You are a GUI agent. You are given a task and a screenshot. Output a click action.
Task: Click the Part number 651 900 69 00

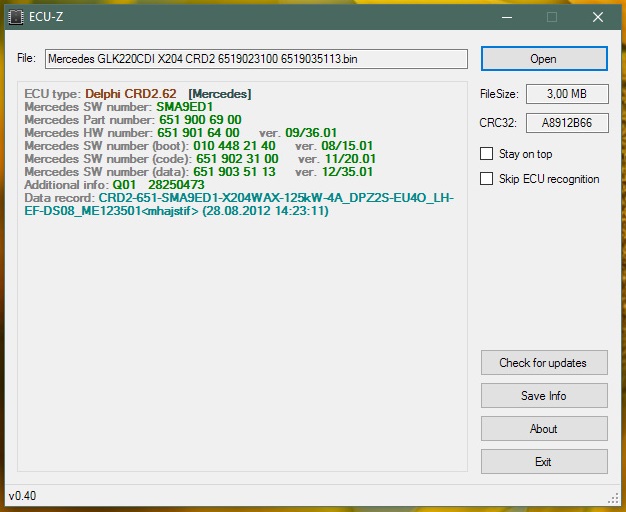(200, 120)
